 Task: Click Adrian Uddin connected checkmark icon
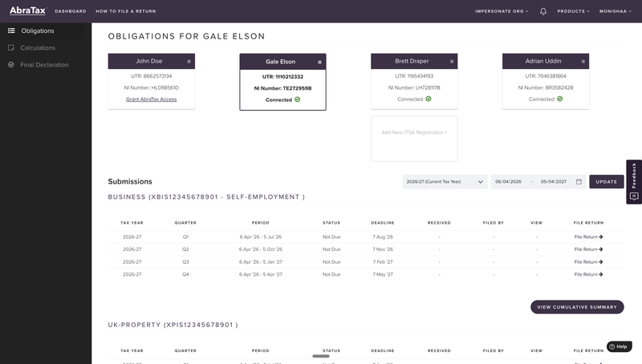pos(559,99)
